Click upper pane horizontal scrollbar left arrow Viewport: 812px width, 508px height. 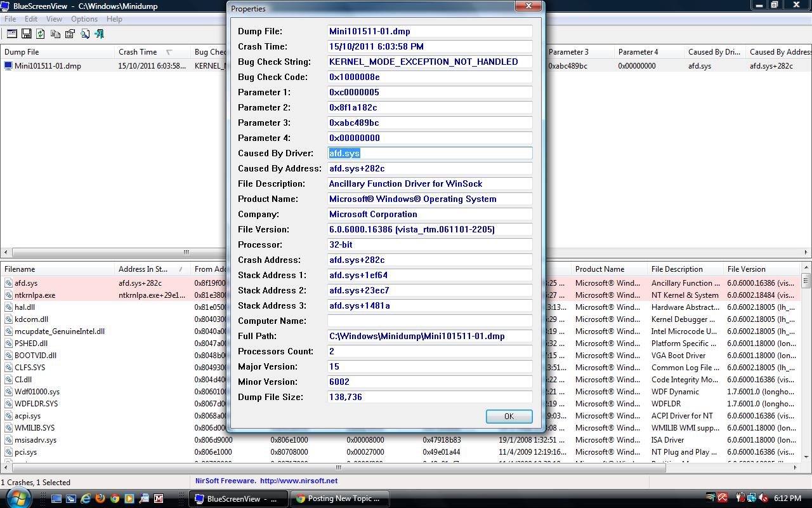5,252
